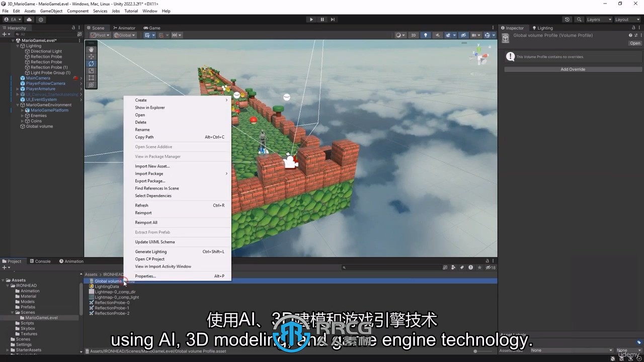Select the Scale tool
This screenshot has width=644, height=362.
pyautogui.click(x=91, y=71)
